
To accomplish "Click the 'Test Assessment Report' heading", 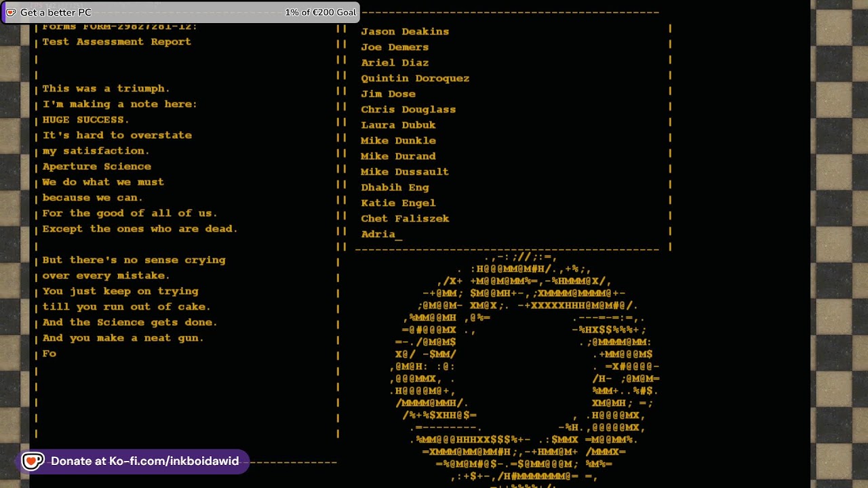I will (117, 42).
